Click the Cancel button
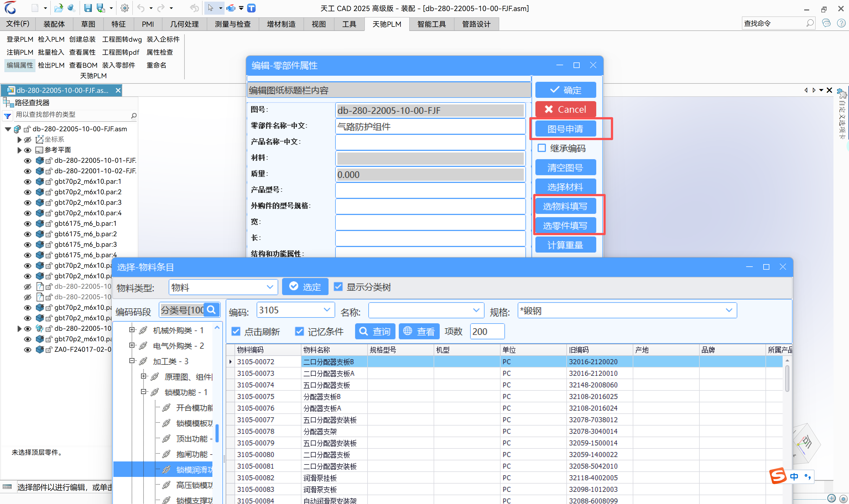The image size is (849, 504). tap(566, 109)
